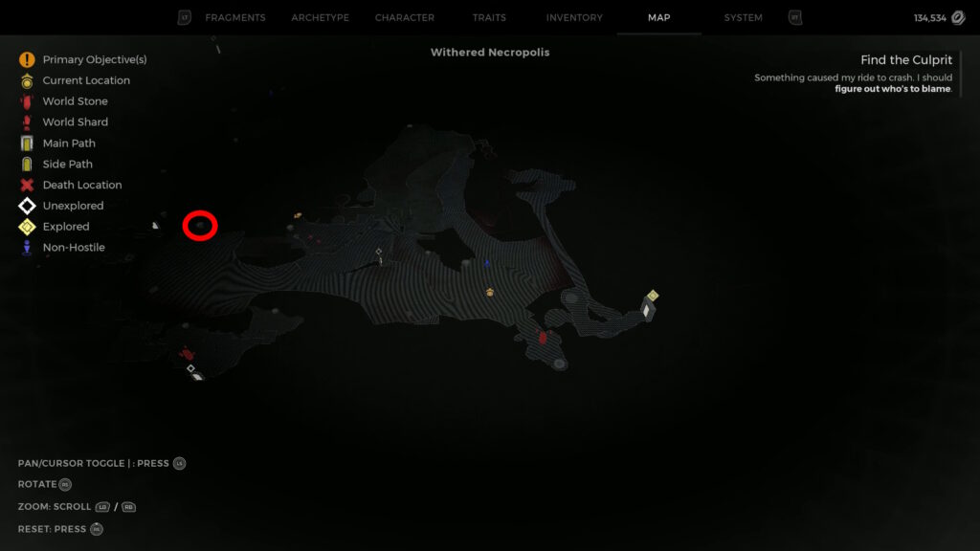Select the white door marker below the yellow diamond
This screenshot has width=980, height=551.
(647, 310)
